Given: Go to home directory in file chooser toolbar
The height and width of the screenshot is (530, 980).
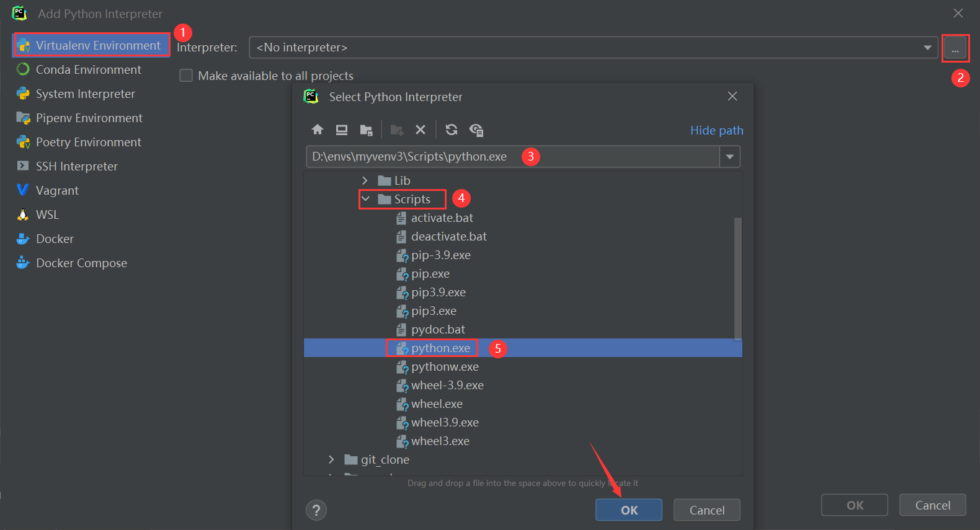Looking at the screenshot, I should pyautogui.click(x=318, y=130).
